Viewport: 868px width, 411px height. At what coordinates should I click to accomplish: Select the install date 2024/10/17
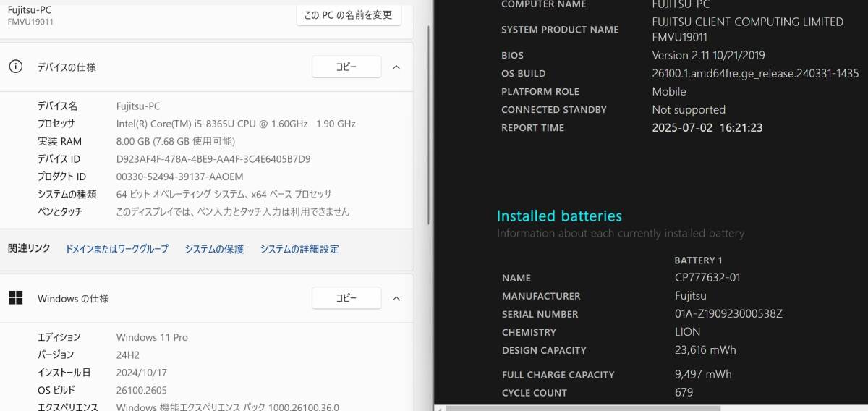[x=142, y=372]
